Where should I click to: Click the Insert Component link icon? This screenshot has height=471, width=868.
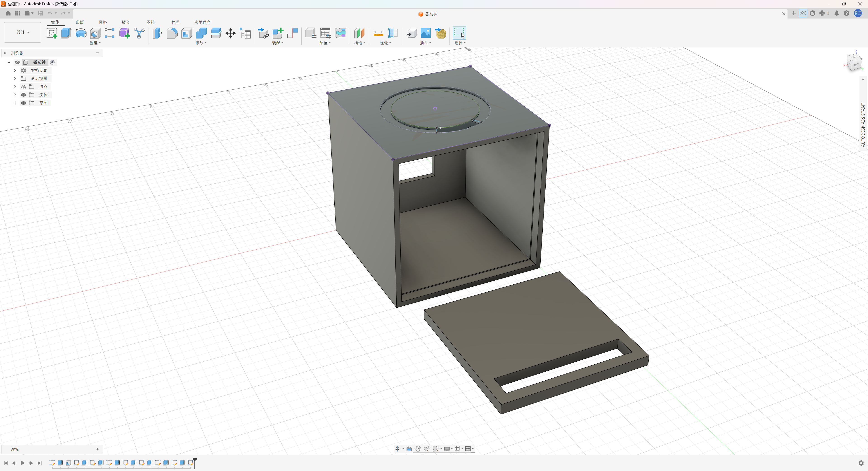coord(263,33)
